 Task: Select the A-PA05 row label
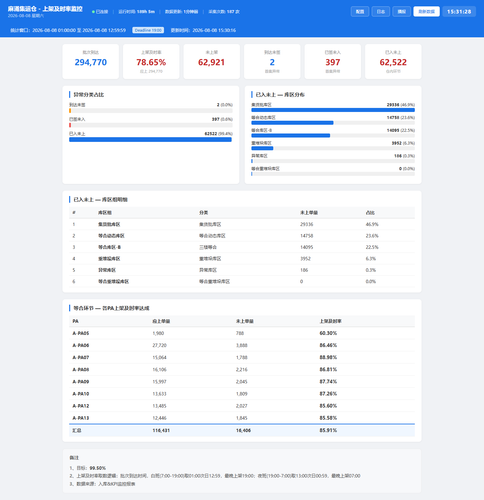point(81,333)
